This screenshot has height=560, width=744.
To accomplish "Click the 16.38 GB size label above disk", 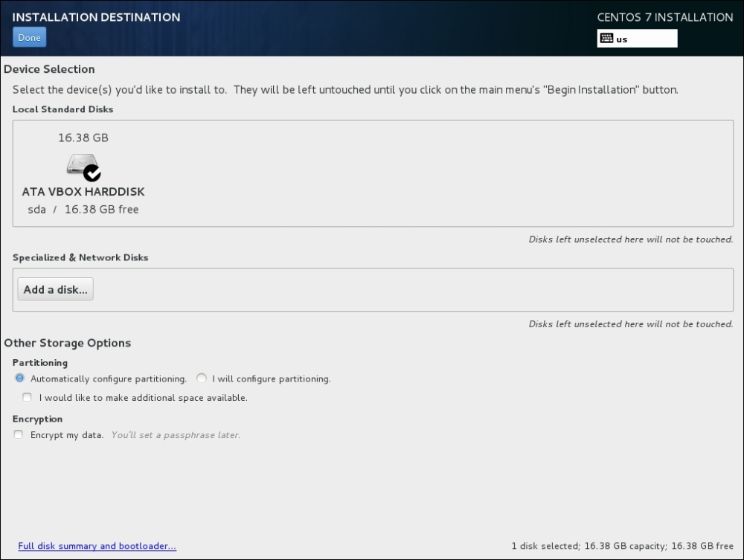I will click(x=83, y=138).
